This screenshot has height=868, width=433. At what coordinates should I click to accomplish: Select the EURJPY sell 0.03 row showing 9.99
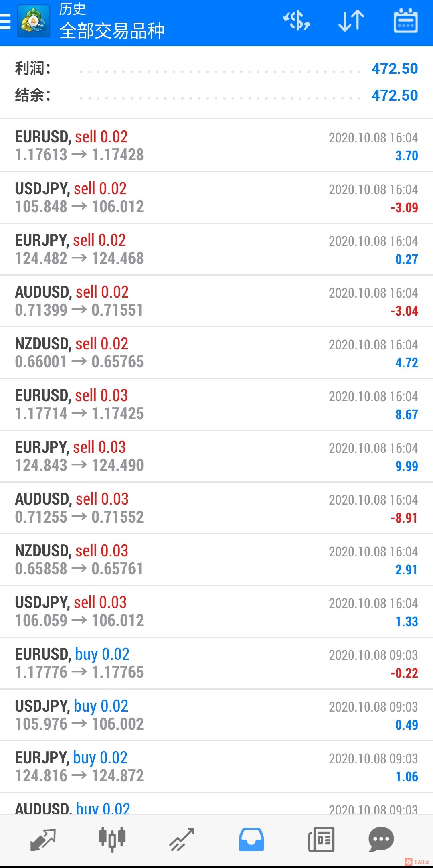pyautogui.click(x=216, y=456)
